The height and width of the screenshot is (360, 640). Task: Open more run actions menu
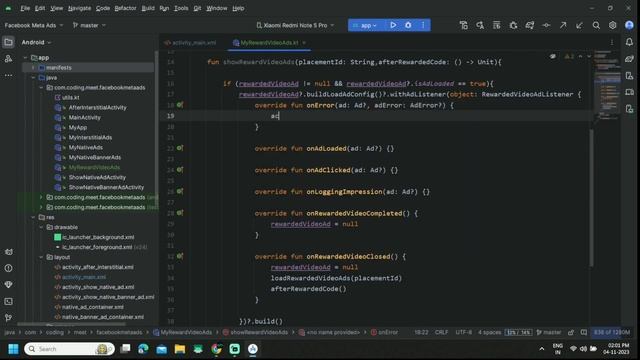coord(423,25)
